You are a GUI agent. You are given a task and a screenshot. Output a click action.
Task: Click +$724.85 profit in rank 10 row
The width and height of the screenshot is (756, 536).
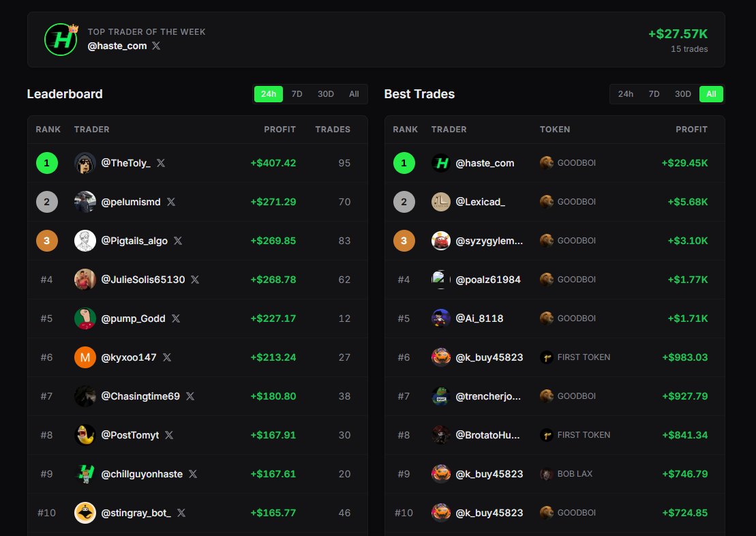tap(684, 513)
